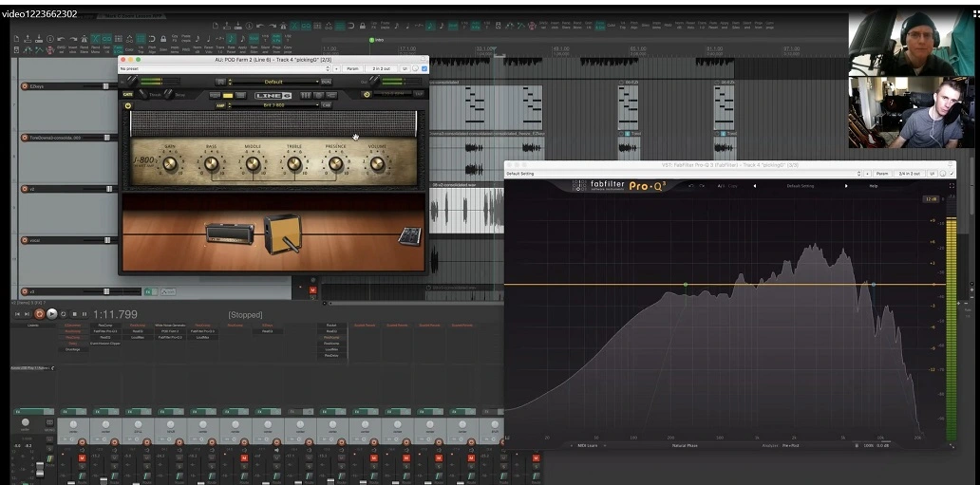This screenshot has width=980, height=485.
Task: Click Param button in POD Farm window
Action: (352, 68)
